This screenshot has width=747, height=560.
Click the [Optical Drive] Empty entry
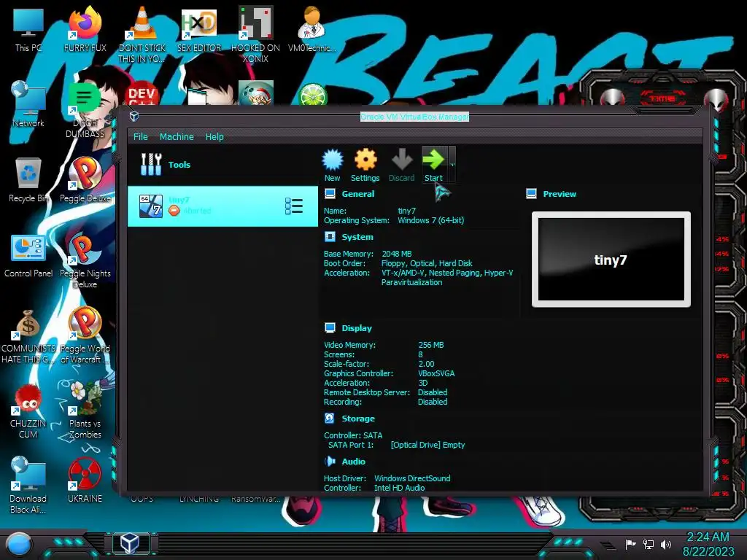click(427, 445)
